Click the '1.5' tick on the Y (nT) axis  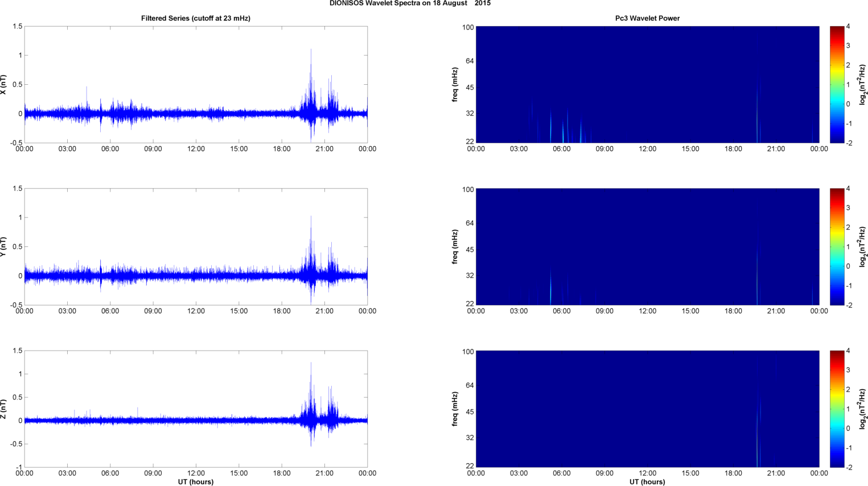[x=18, y=189]
